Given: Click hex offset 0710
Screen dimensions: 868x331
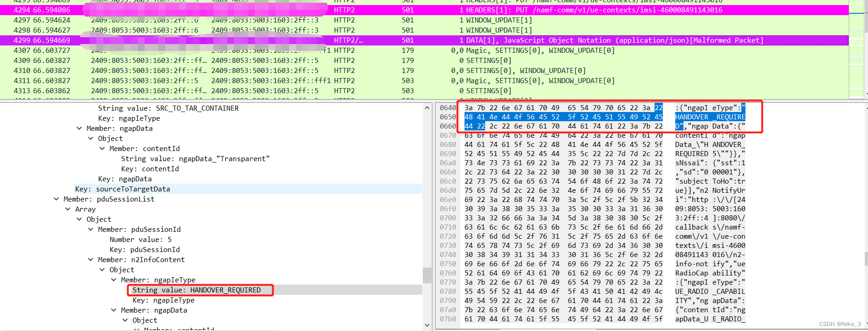Looking at the screenshot, I should click(448, 227).
